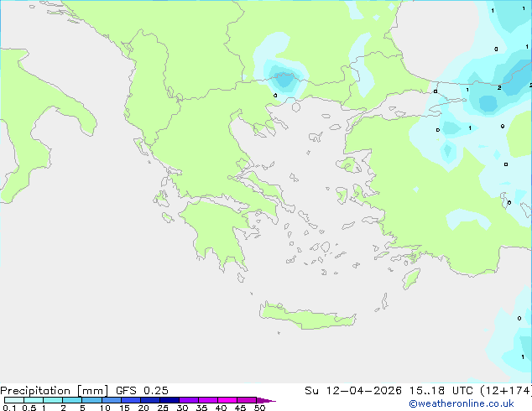
Task: Pick the 1–2 mm legend color box
Action: click(x=53, y=400)
